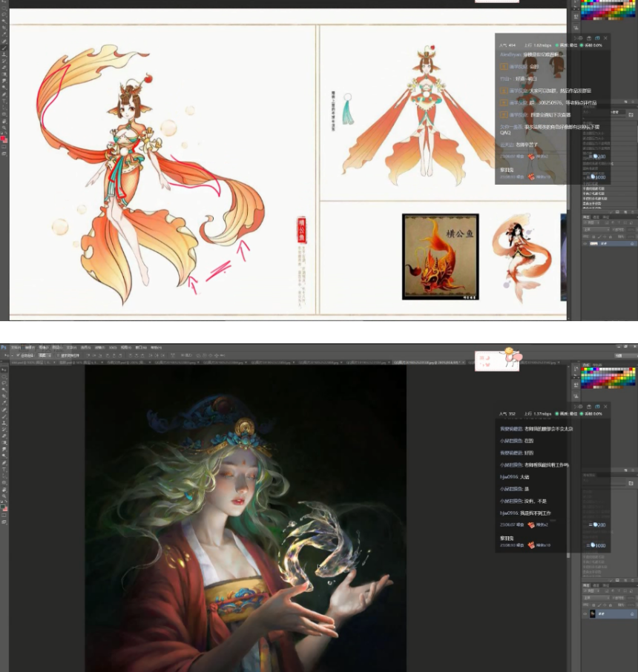Select the Brush tool in lower Photoshop window
Screen dimensions: 638x672
[4, 416]
